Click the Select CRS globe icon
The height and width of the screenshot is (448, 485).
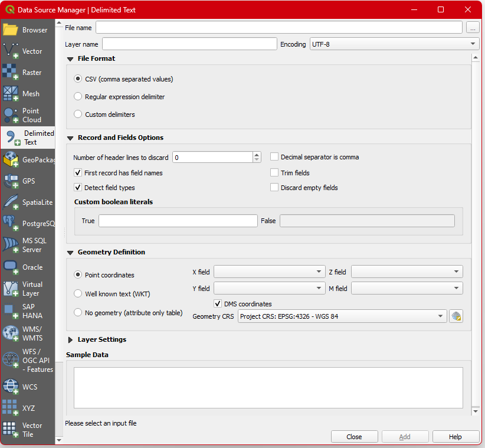(x=455, y=316)
